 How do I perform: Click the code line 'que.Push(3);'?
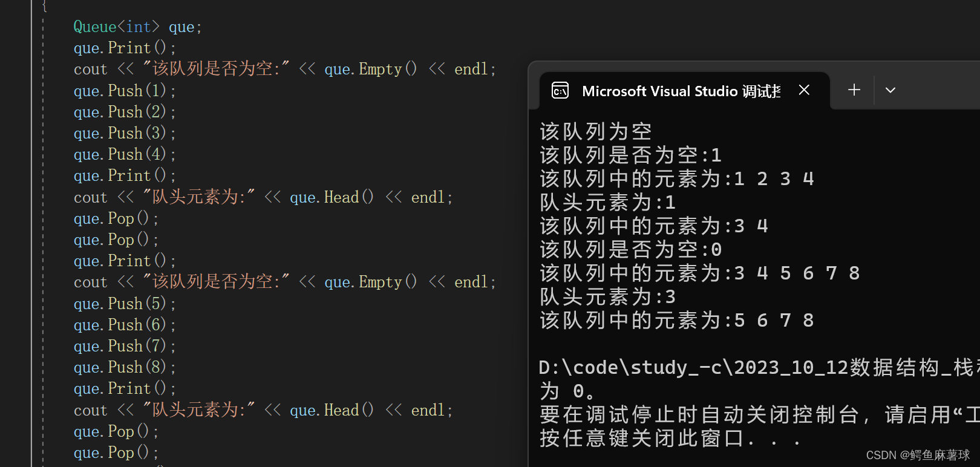coord(125,133)
